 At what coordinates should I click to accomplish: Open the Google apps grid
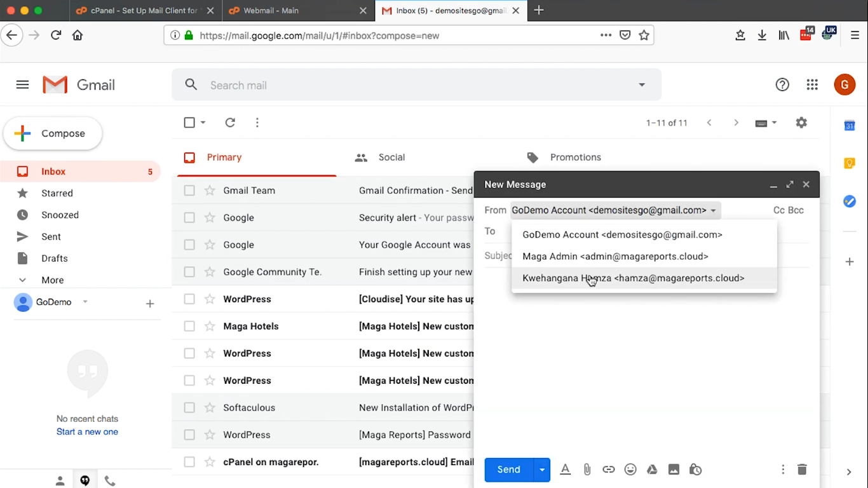812,85
